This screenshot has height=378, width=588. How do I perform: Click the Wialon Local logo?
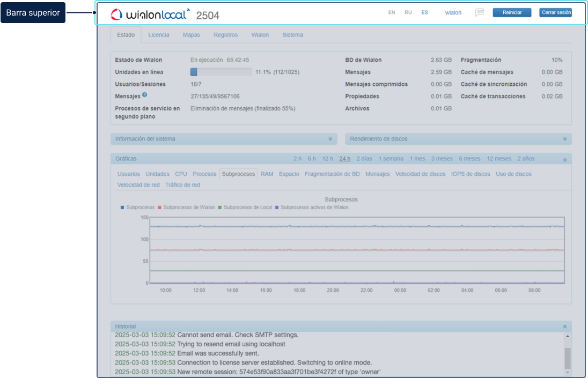point(150,14)
